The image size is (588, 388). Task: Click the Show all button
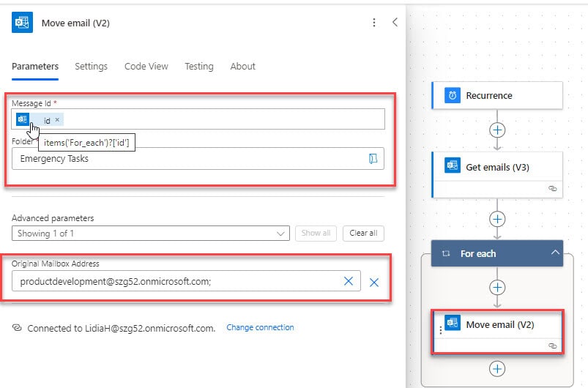[x=316, y=234]
